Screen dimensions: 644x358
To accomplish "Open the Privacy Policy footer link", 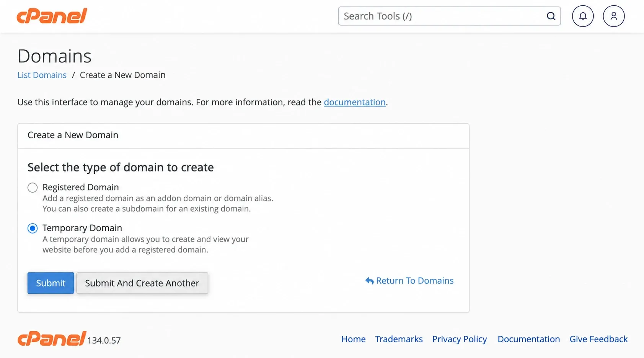I will [x=460, y=339].
